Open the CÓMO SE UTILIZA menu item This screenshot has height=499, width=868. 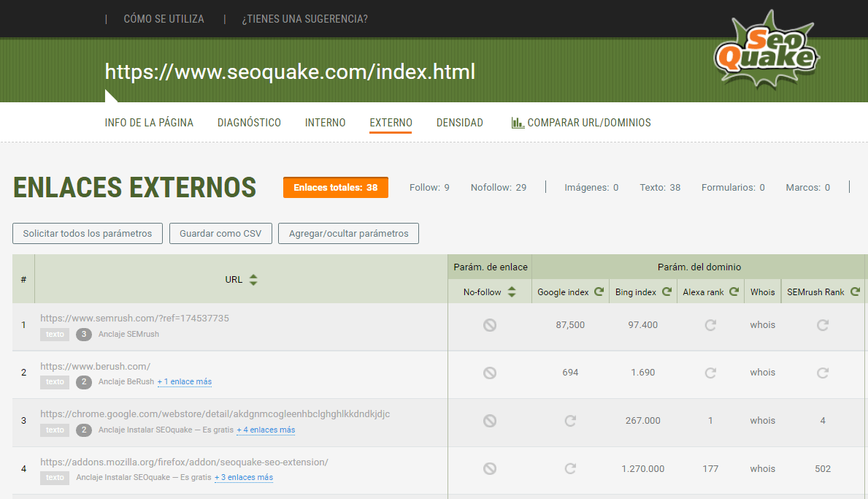(164, 19)
